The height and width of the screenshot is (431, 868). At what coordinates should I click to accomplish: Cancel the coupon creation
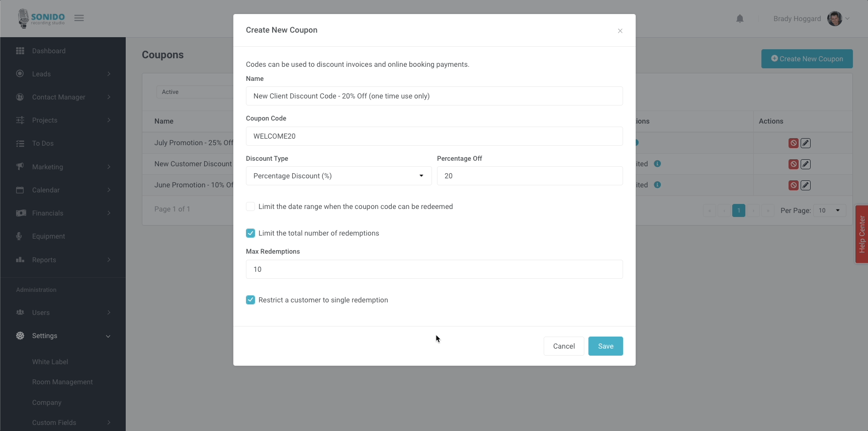[x=564, y=346]
